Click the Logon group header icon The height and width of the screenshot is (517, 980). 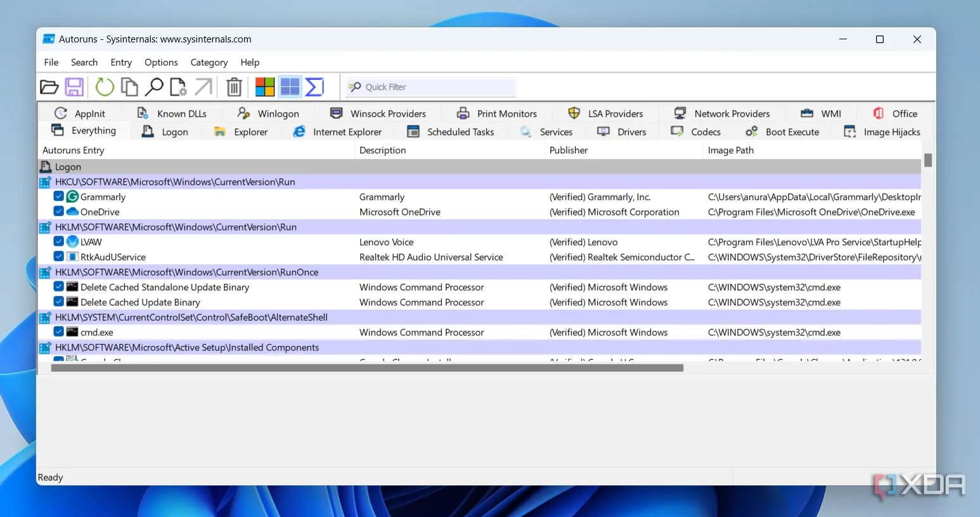point(46,167)
